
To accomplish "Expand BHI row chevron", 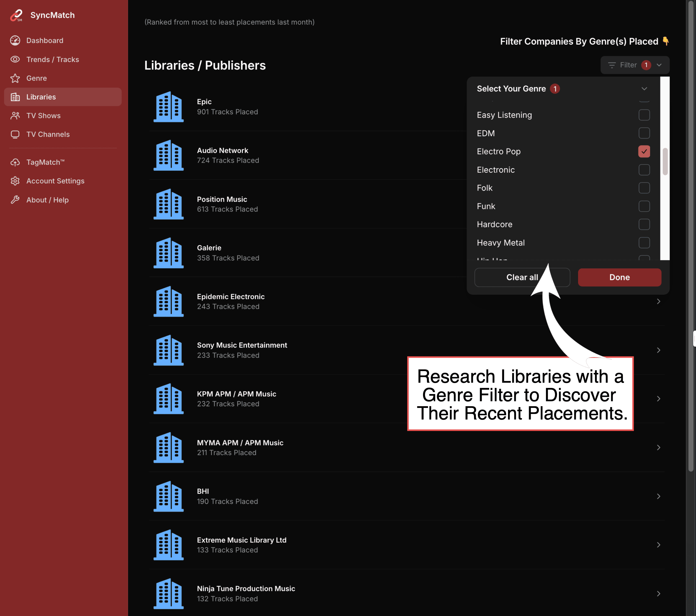I will click(659, 496).
